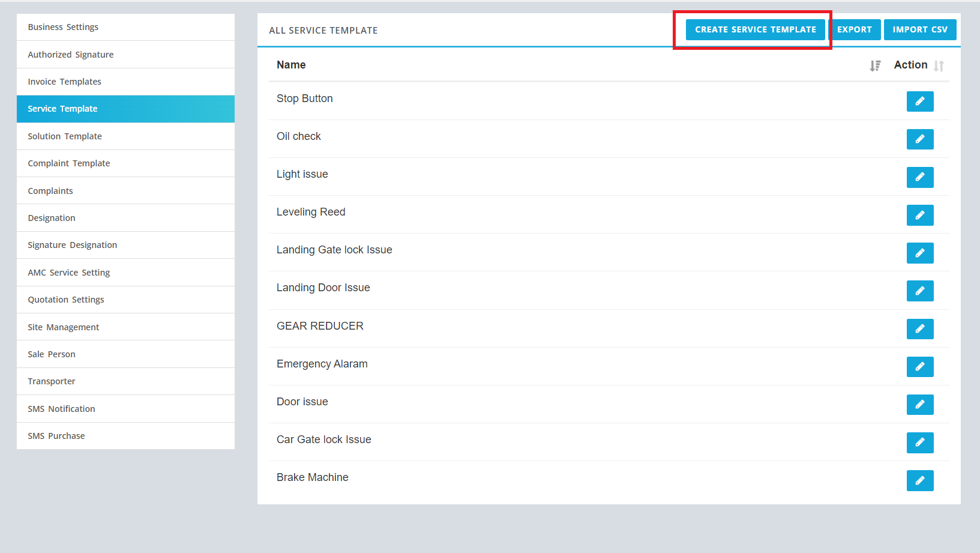This screenshot has height=553, width=980.
Task: Edit the Leveling Reed template
Action: pyautogui.click(x=920, y=215)
